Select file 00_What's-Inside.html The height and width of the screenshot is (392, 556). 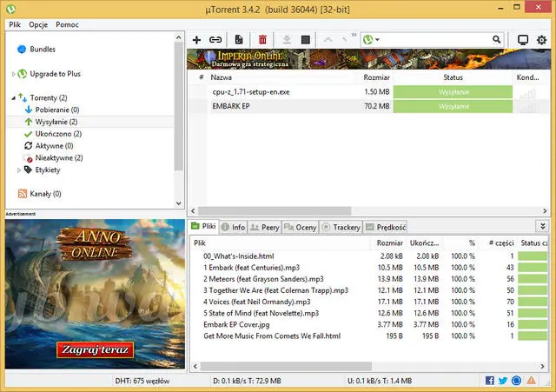coord(239,256)
